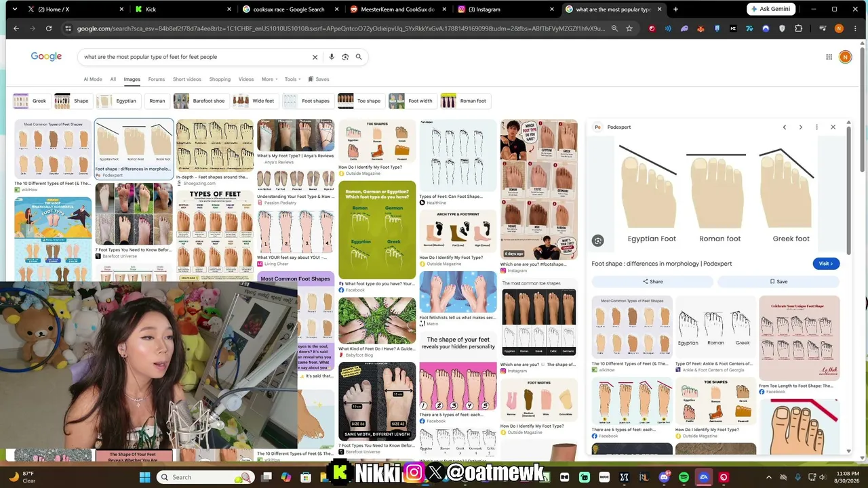Open the Videos results tab

246,79
